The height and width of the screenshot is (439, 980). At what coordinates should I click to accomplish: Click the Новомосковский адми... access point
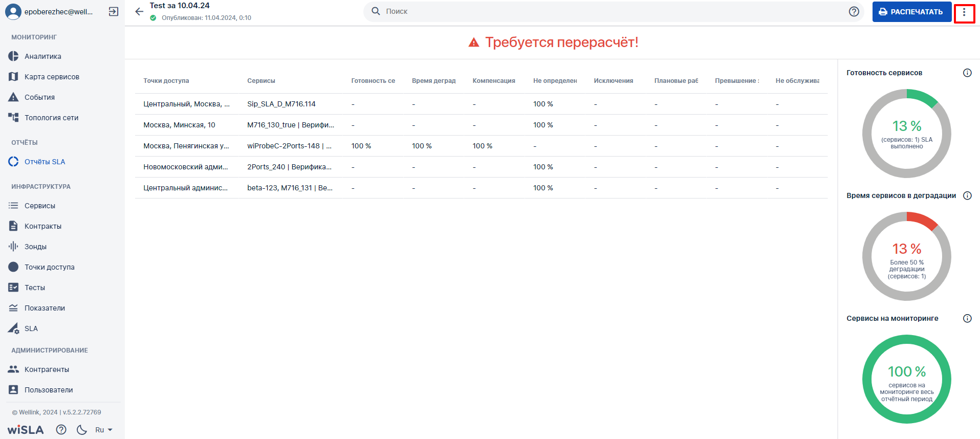click(x=186, y=167)
